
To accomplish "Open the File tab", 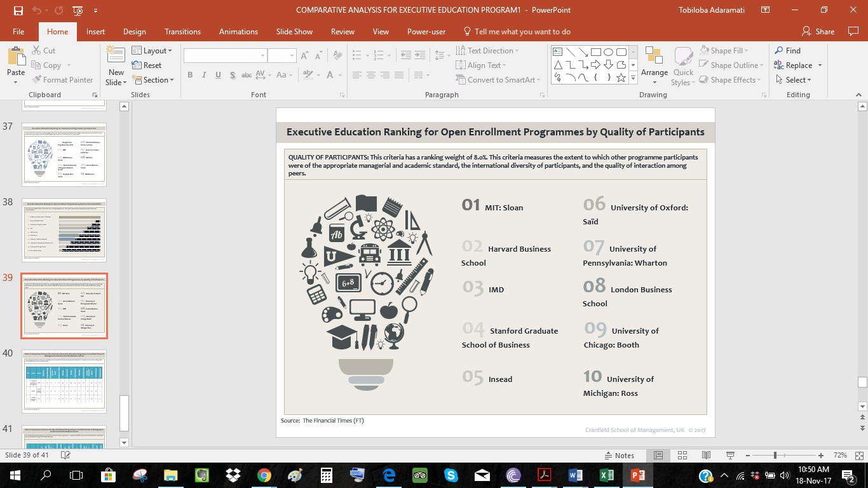I will pos(18,31).
